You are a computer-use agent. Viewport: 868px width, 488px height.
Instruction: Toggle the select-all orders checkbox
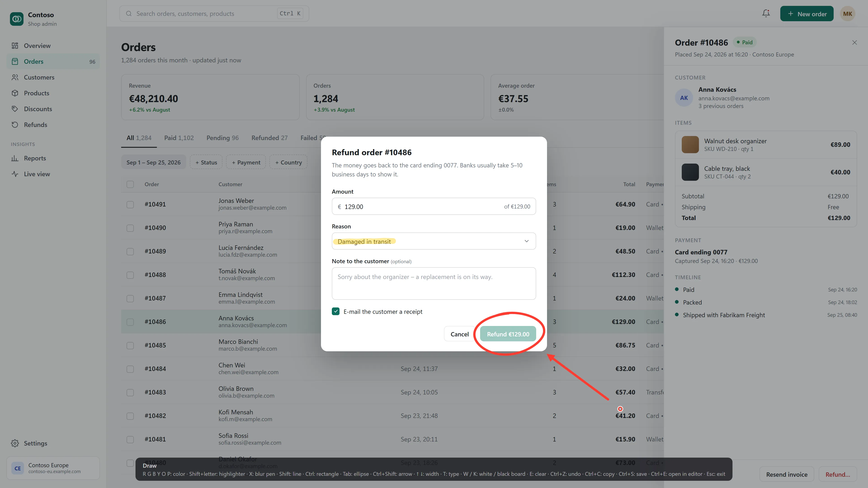[x=130, y=184]
